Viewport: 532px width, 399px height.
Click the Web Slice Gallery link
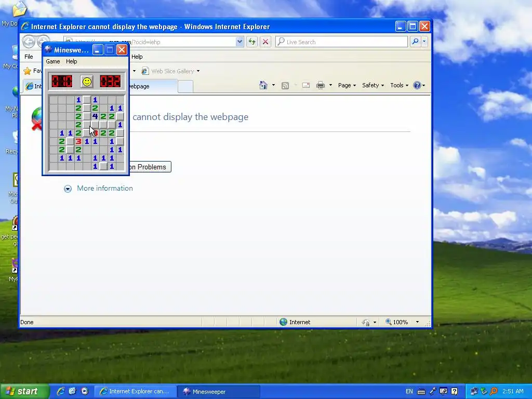[x=169, y=71]
